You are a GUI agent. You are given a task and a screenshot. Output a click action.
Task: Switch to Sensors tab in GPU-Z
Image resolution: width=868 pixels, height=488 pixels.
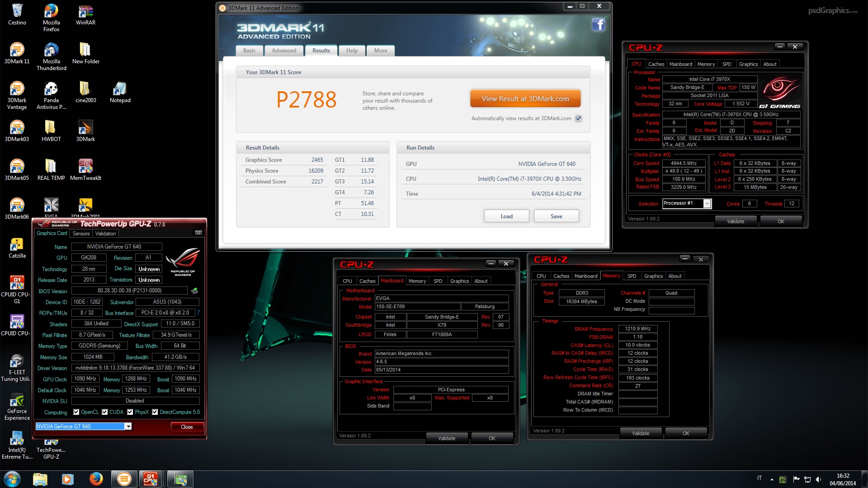tap(81, 234)
